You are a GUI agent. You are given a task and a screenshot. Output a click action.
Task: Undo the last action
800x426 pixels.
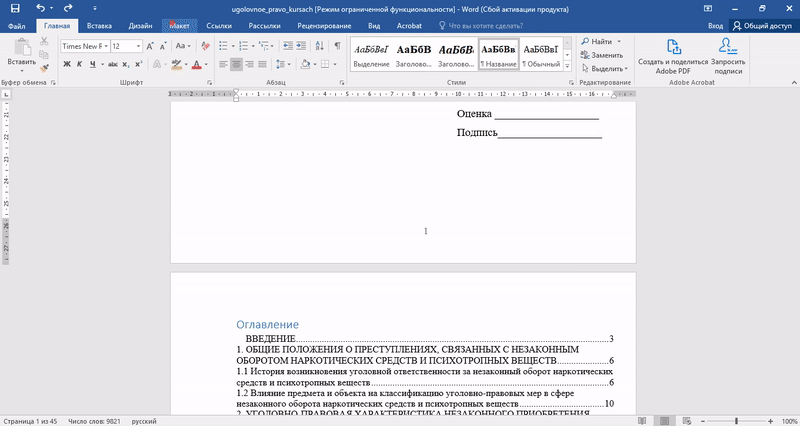(x=40, y=8)
